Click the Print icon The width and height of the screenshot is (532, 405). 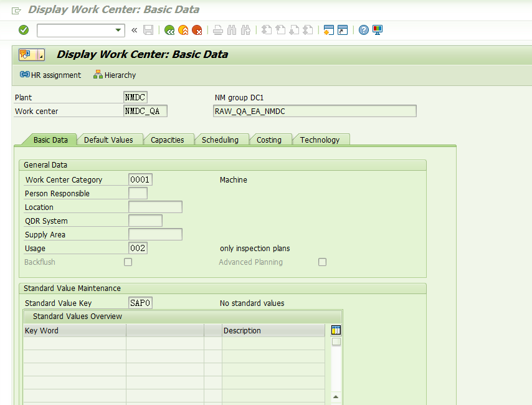[218, 30]
